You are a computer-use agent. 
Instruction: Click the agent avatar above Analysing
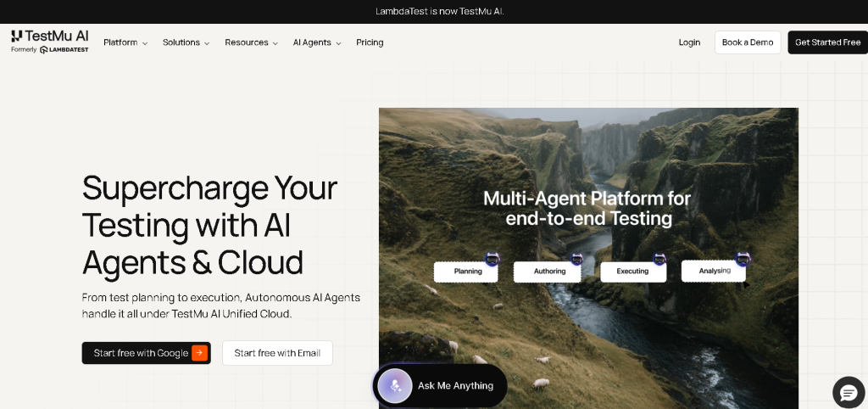pos(743,258)
